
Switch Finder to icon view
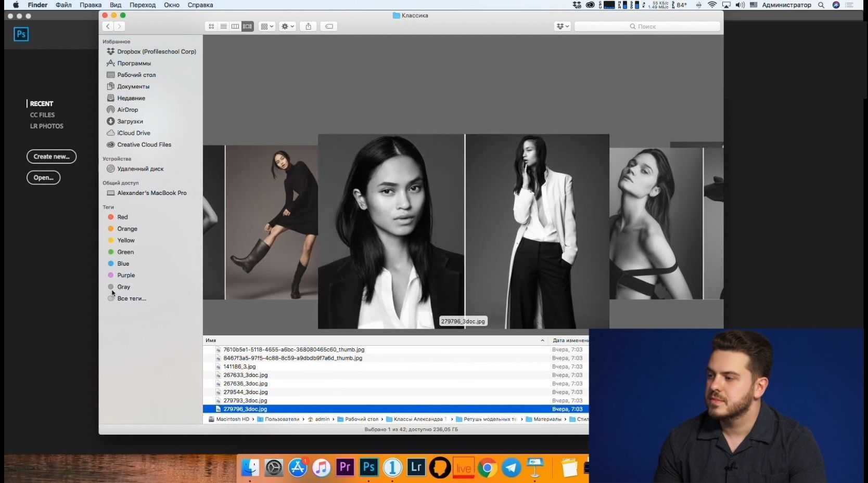[x=211, y=27]
